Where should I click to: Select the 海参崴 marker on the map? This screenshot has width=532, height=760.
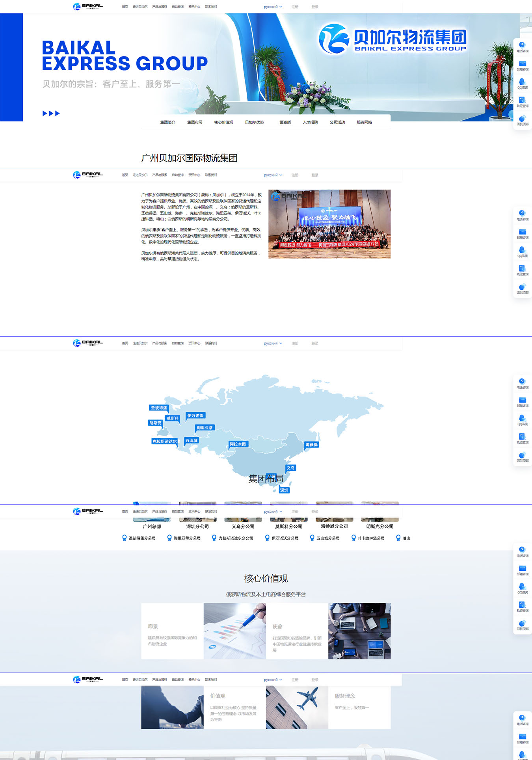click(311, 445)
